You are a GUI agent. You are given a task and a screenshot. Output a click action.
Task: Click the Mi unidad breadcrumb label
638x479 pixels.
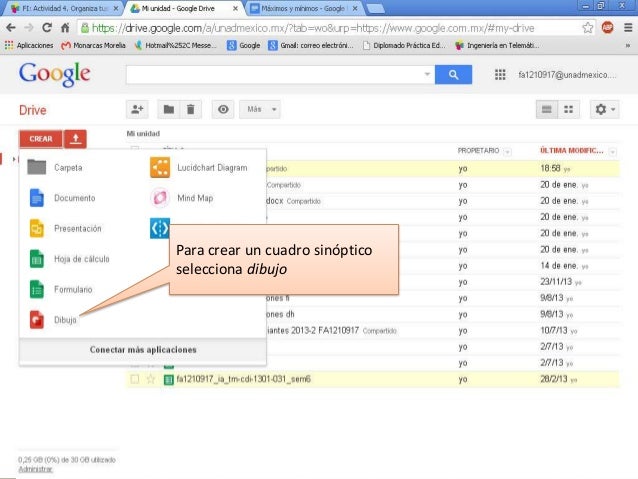coord(143,133)
